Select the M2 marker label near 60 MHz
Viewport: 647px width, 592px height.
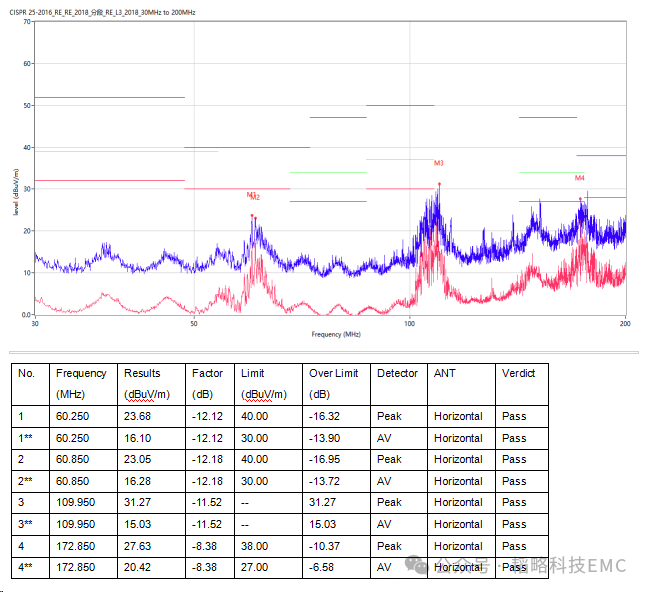pos(255,198)
